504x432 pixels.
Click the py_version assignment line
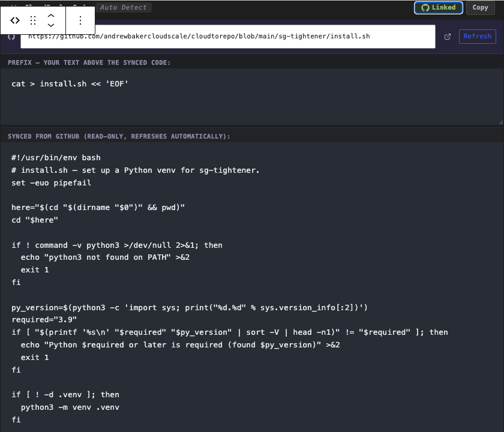coord(190,308)
